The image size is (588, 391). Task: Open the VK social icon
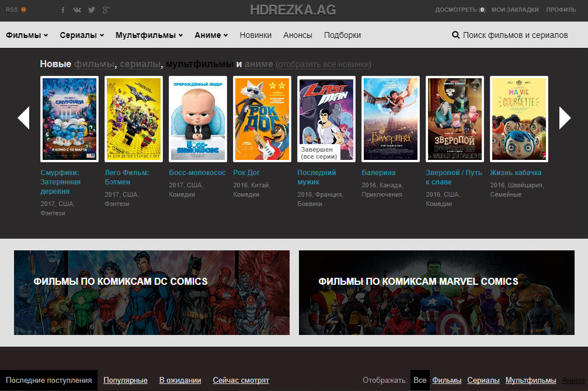click(x=77, y=10)
